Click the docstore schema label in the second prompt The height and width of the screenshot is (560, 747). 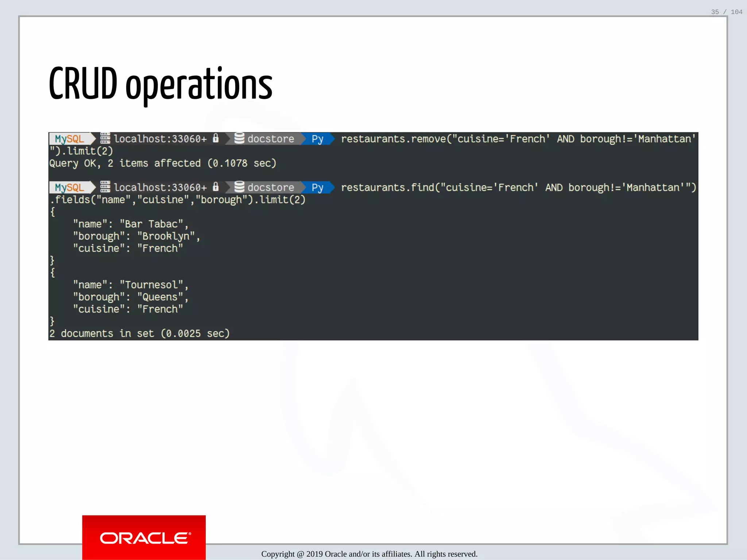pos(271,187)
